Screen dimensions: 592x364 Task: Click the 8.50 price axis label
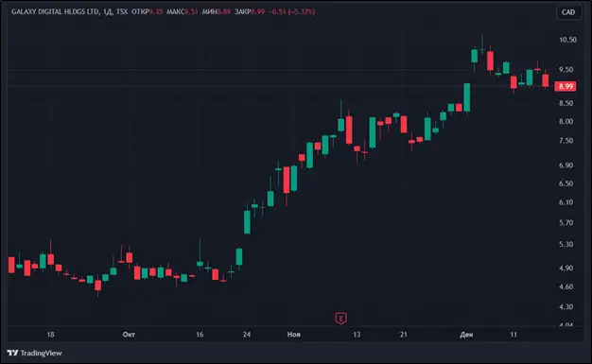point(566,103)
